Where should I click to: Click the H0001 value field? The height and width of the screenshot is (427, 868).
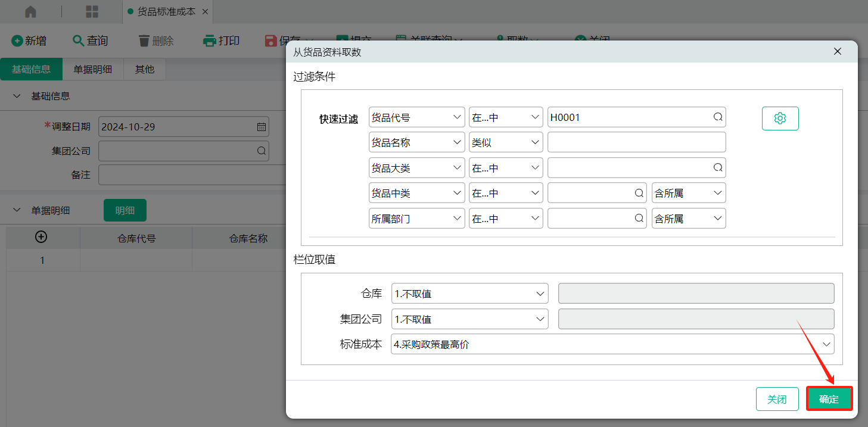[x=636, y=117]
